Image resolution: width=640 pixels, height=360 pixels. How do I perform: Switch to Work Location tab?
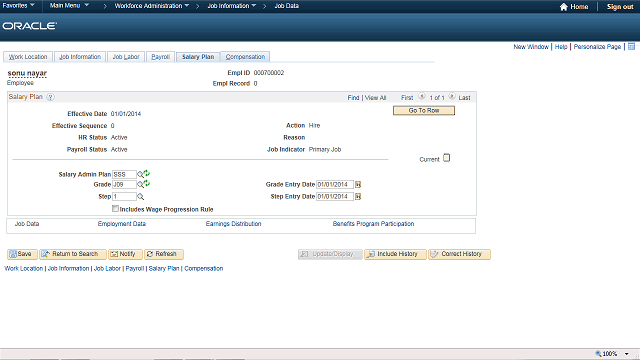click(x=28, y=57)
